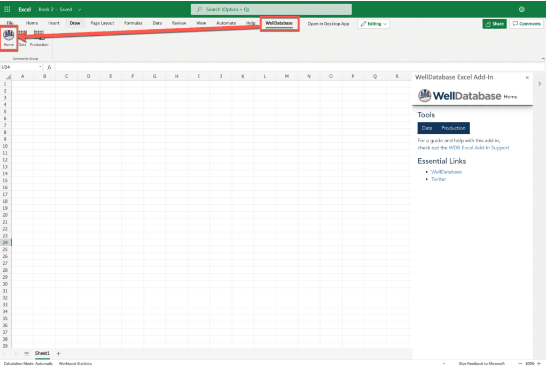Open the Name Box dropdown arrow

tap(40, 67)
